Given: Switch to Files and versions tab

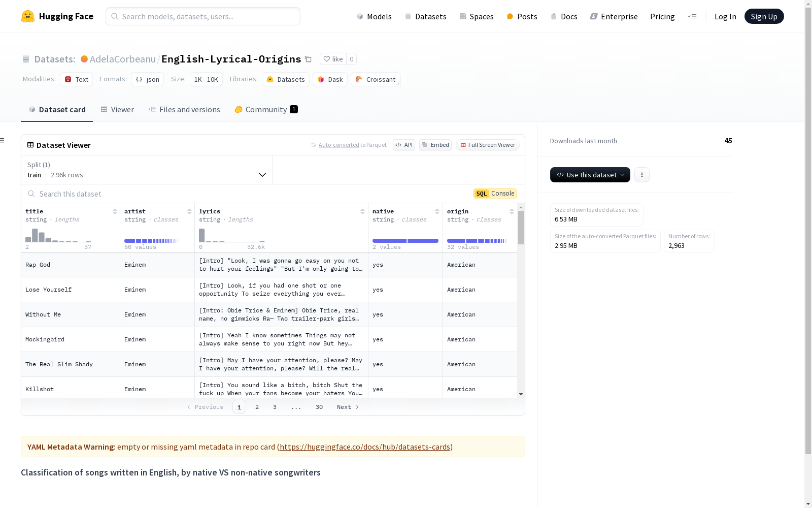Looking at the screenshot, I should pos(184,109).
